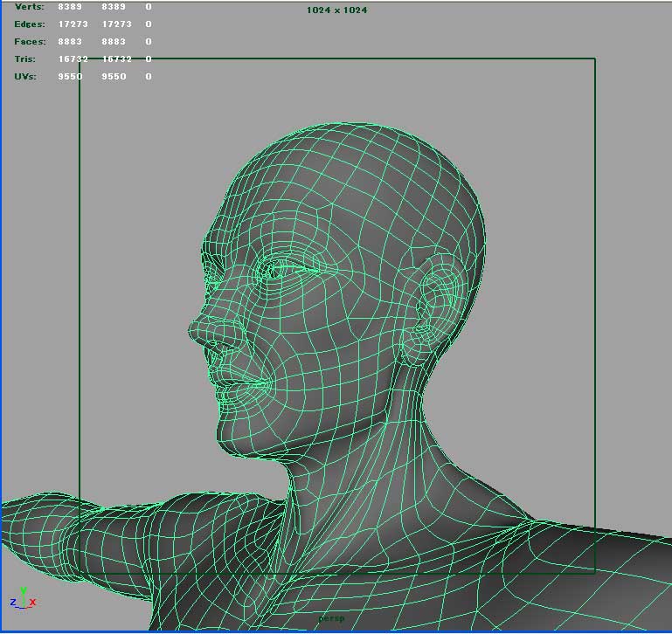Click the persp camera name label
The height and width of the screenshot is (634, 672).
332,618
